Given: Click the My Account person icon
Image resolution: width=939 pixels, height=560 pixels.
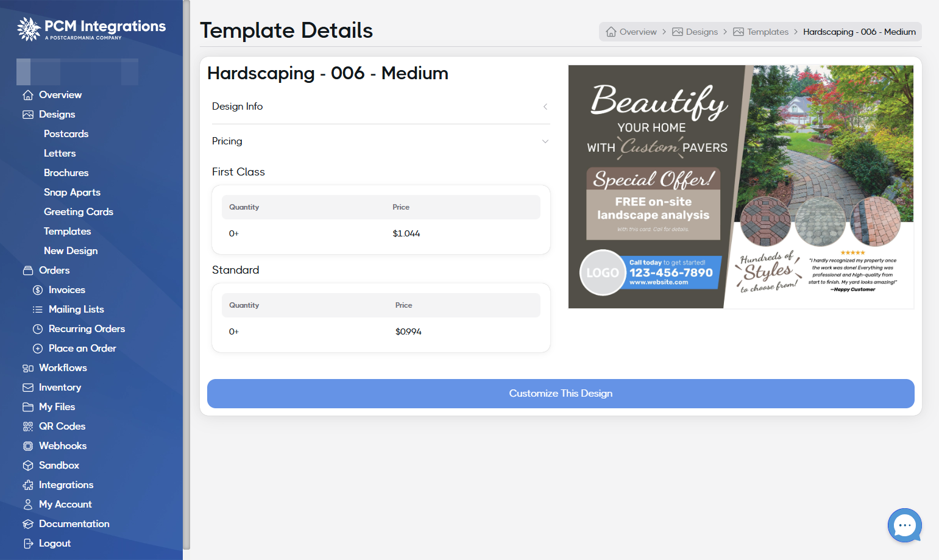Looking at the screenshot, I should point(28,505).
